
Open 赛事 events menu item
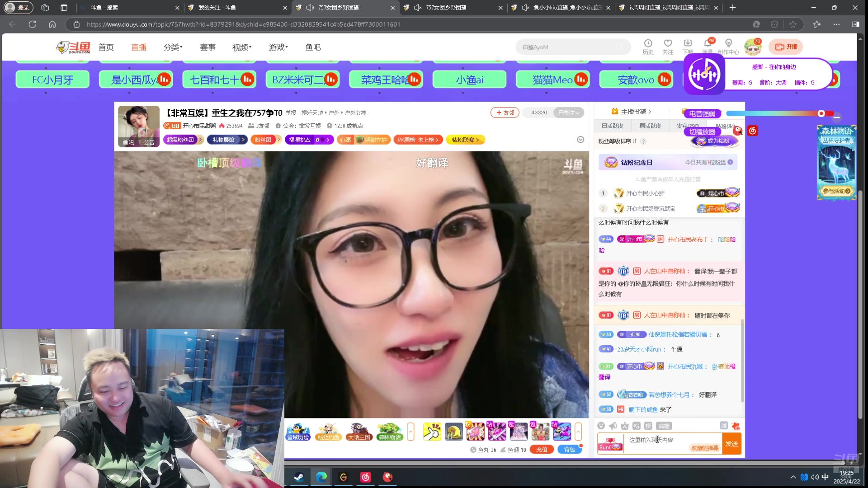click(x=208, y=47)
